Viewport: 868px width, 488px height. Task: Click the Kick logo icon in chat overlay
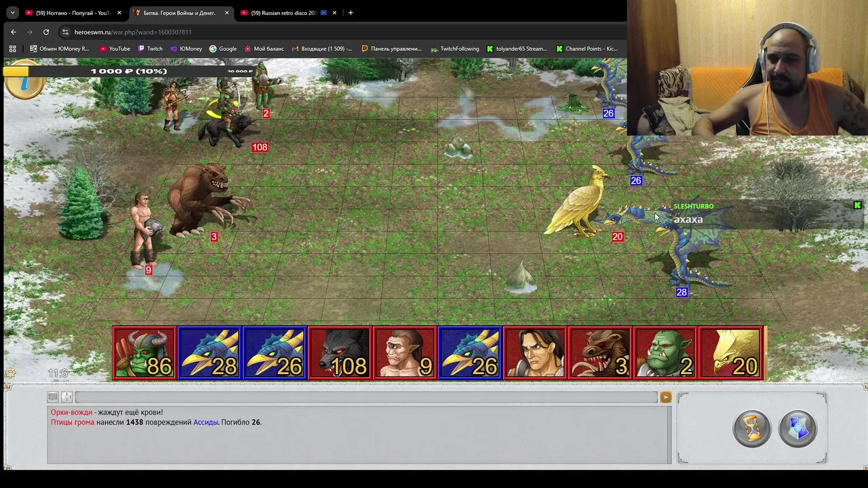tap(857, 205)
